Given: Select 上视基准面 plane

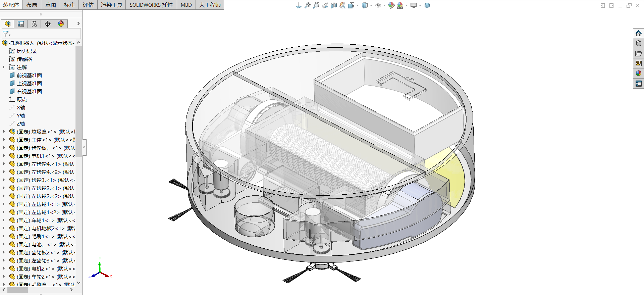Looking at the screenshot, I should pos(26,83).
